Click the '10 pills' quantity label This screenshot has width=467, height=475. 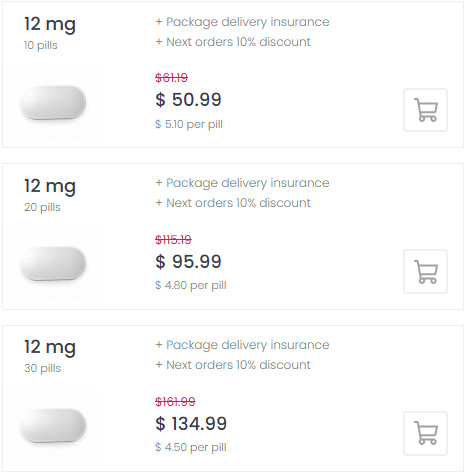click(41, 45)
